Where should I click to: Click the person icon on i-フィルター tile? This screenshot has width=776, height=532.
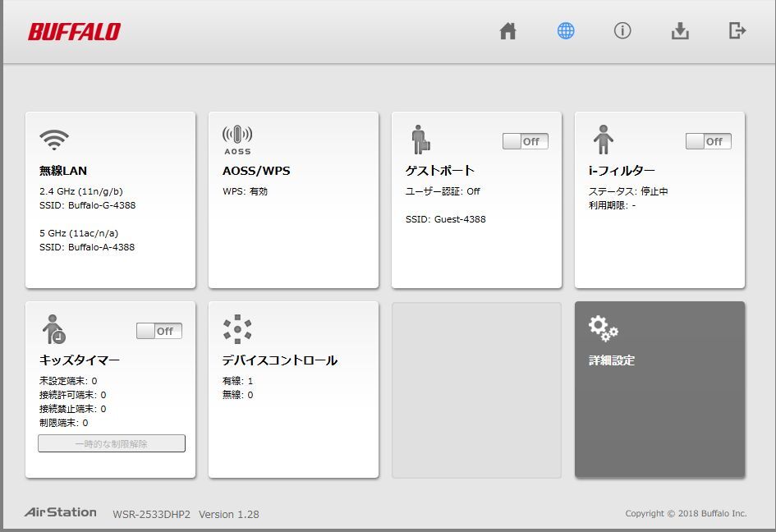click(604, 136)
